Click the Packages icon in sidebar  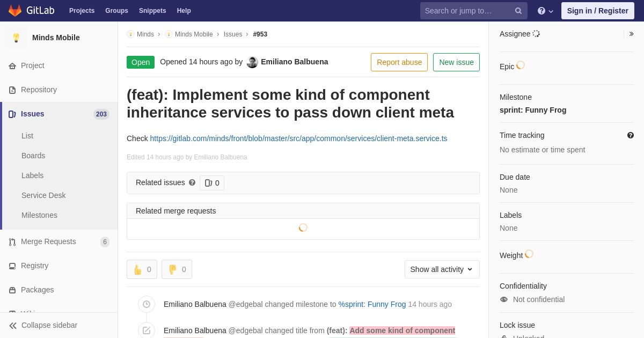click(x=12, y=290)
